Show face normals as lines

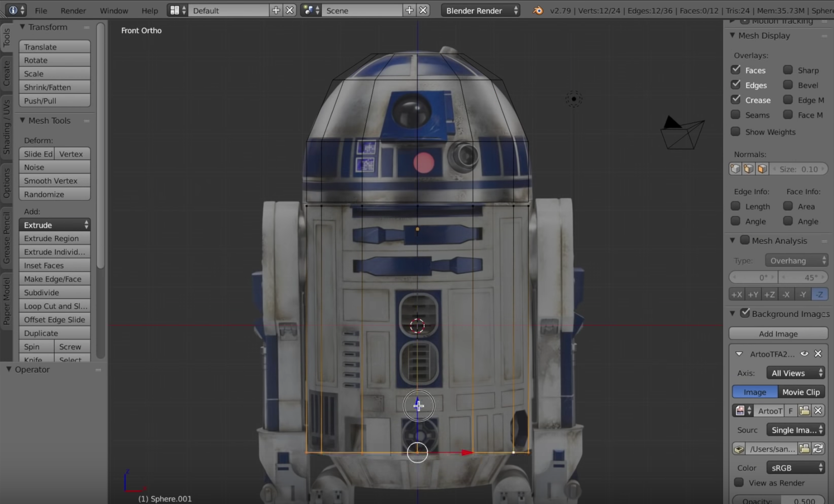pos(762,169)
